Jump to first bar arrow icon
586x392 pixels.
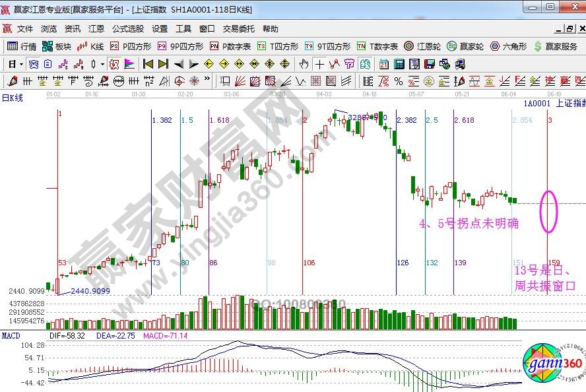click(148, 64)
